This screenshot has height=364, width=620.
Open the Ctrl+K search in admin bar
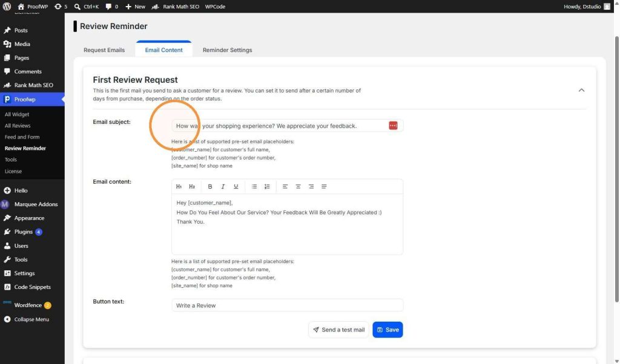[x=87, y=6]
